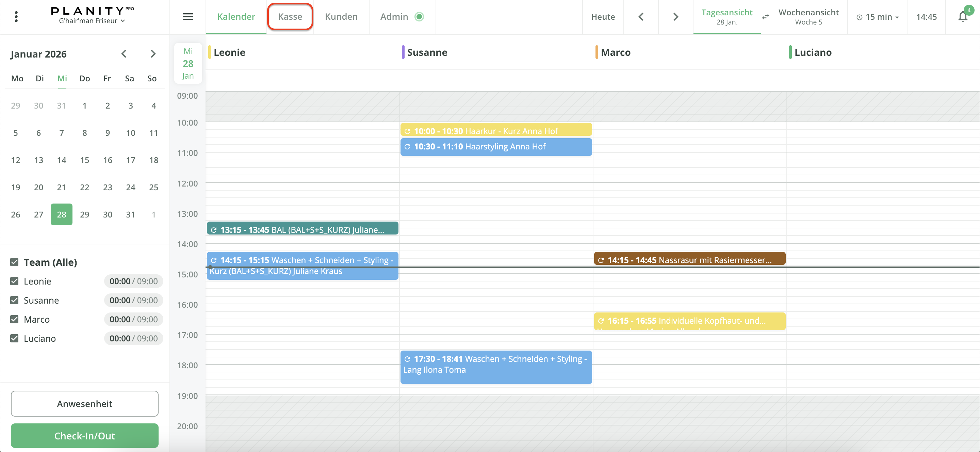
Task: Show previous month in mini calendar
Action: coord(124,54)
